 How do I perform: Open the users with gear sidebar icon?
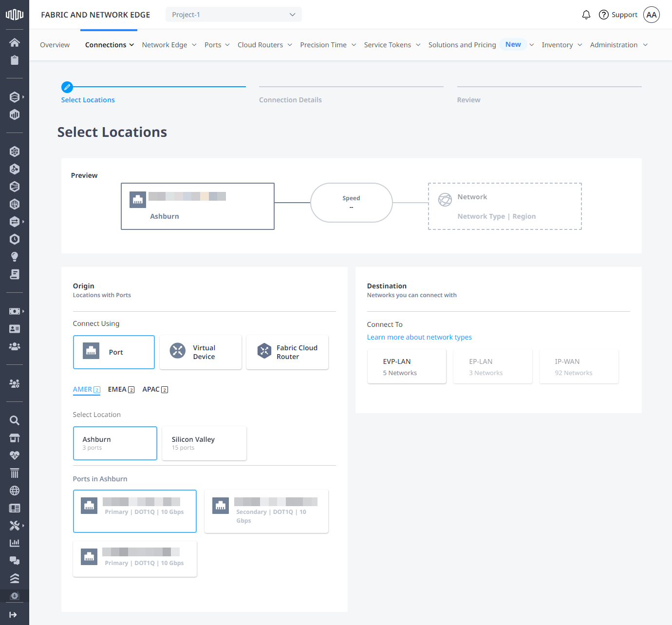(x=15, y=383)
